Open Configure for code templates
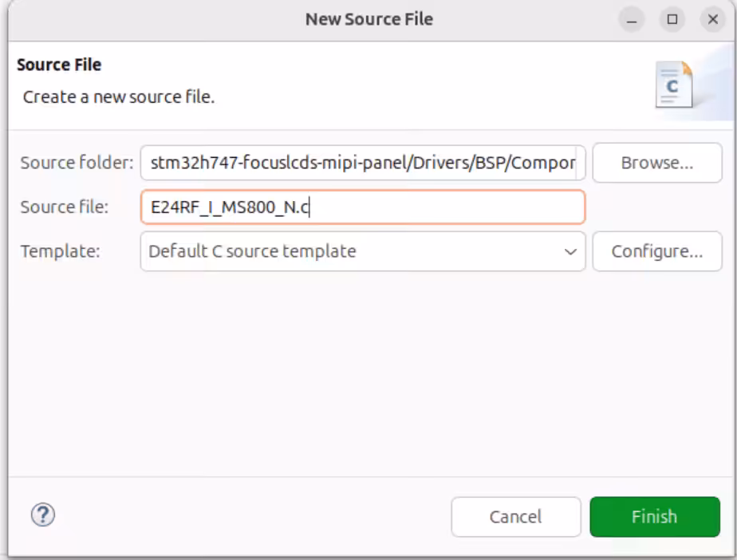737x560 pixels. [656, 251]
